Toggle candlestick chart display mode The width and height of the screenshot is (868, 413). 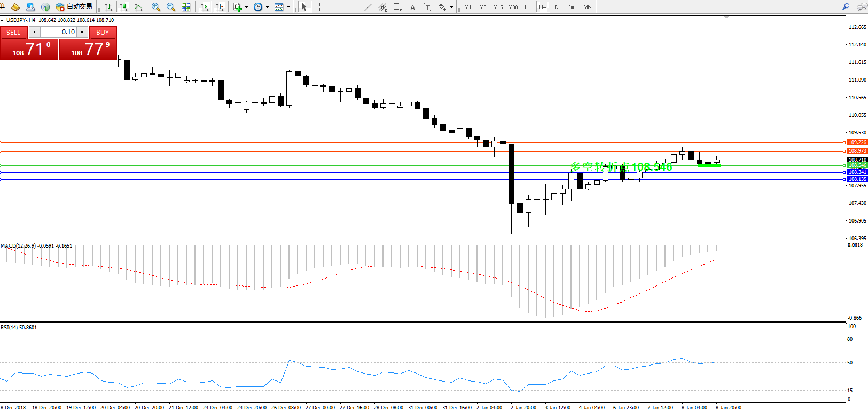pyautogui.click(x=123, y=7)
